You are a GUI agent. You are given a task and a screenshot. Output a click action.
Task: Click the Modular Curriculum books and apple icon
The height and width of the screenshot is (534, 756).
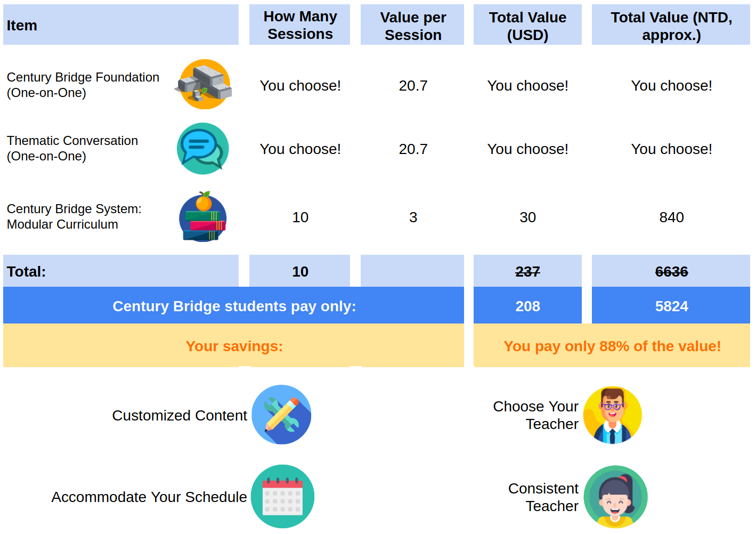203,217
